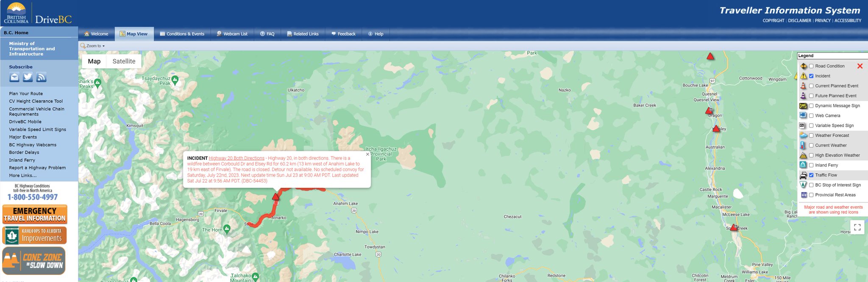The height and width of the screenshot is (282, 868).
Task: Open the Feedback tab
Action: (x=343, y=34)
